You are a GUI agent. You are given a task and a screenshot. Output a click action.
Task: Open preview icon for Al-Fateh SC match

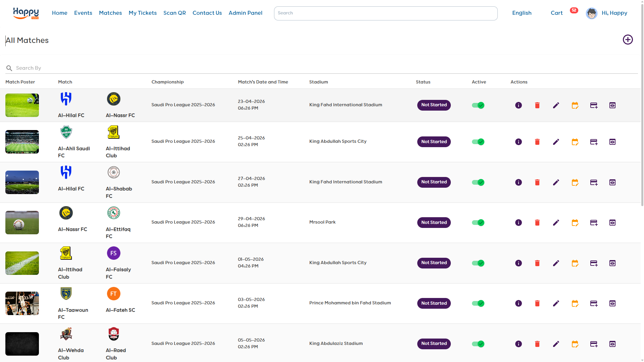(x=612, y=303)
